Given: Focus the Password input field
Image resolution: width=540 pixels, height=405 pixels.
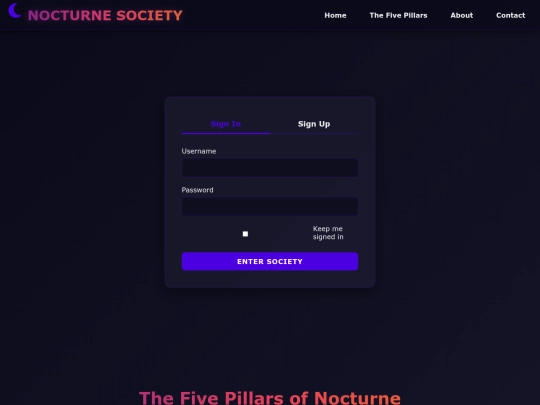Looking at the screenshot, I should (270, 206).
